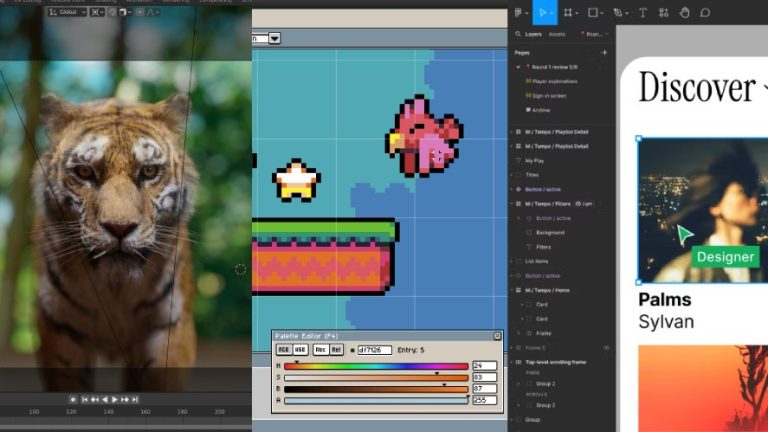This screenshot has width=768, height=432.
Task: Adjust the B brightness slider in Palette Editor
Action: [x=376, y=389]
